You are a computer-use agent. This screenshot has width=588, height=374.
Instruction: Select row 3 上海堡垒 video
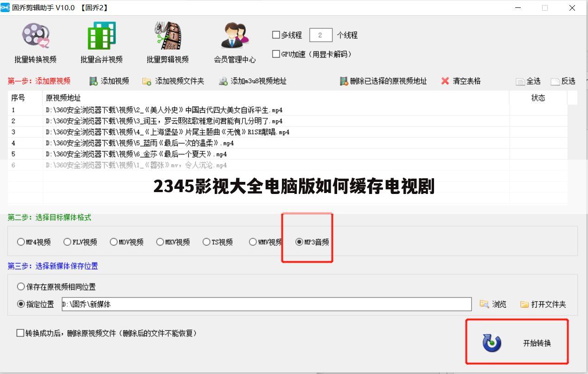(288, 132)
